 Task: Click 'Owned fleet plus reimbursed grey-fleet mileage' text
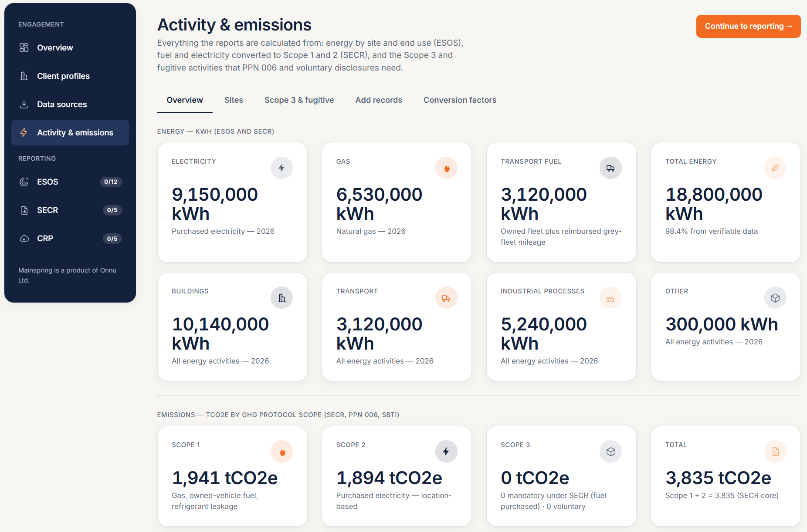[x=561, y=237]
